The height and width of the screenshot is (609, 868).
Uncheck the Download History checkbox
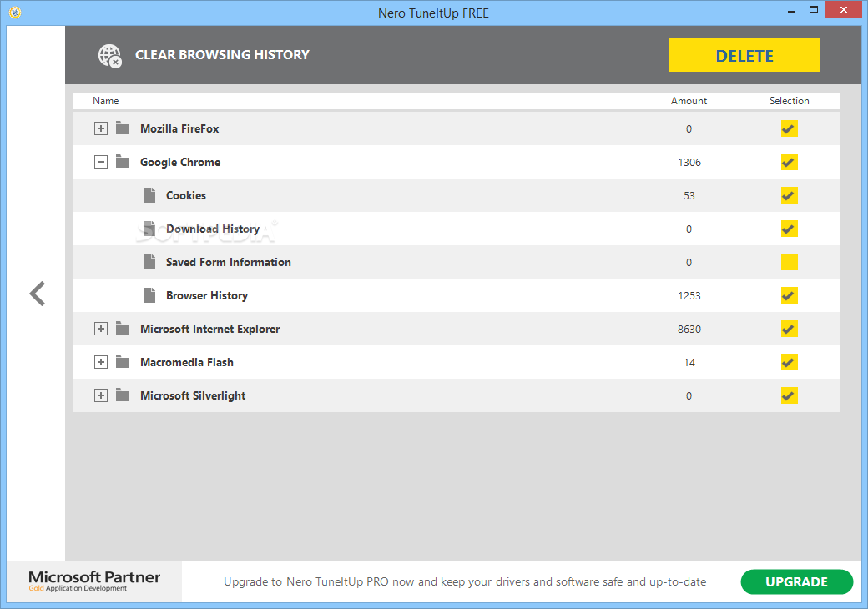pos(789,229)
